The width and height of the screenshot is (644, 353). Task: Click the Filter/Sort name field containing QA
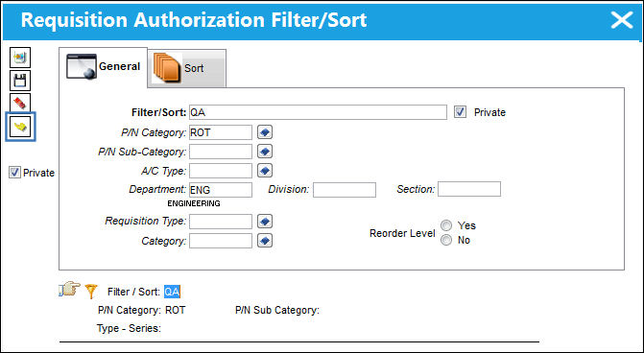tap(318, 112)
